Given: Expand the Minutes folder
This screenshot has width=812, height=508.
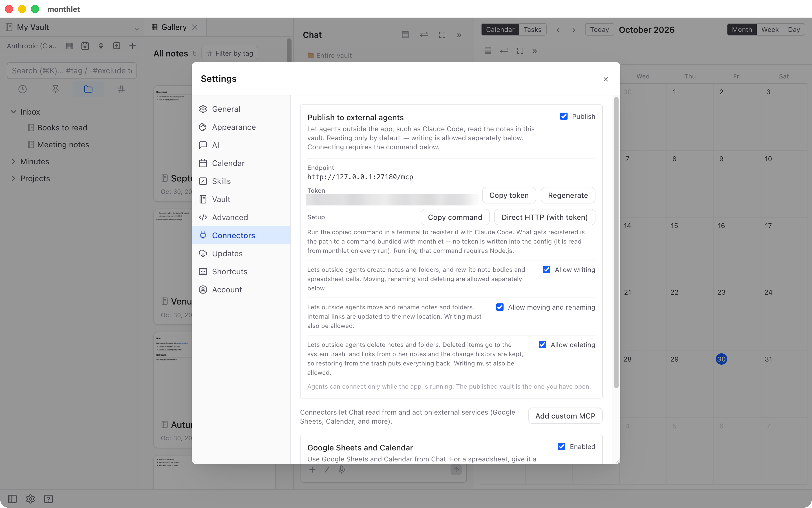Looking at the screenshot, I should [x=14, y=161].
